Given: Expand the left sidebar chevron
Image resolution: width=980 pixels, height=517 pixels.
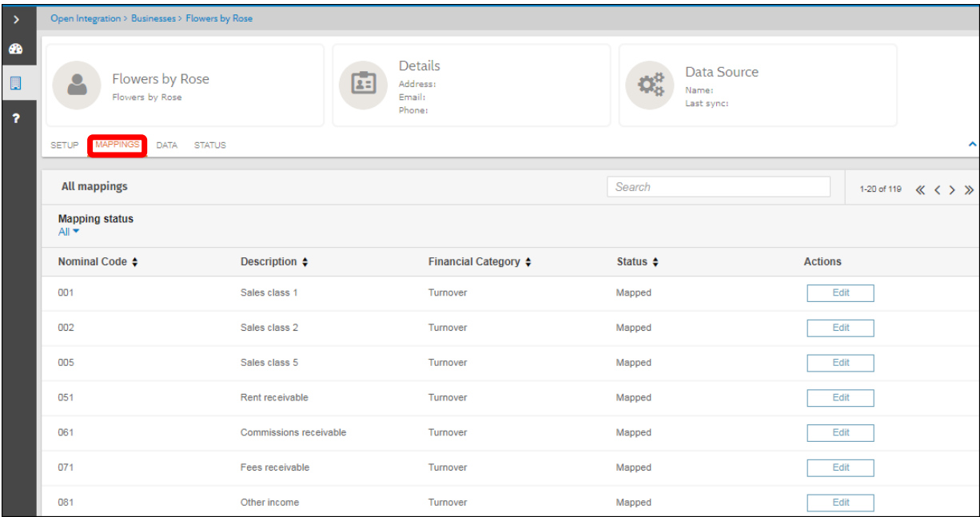Looking at the screenshot, I should pos(18,18).
